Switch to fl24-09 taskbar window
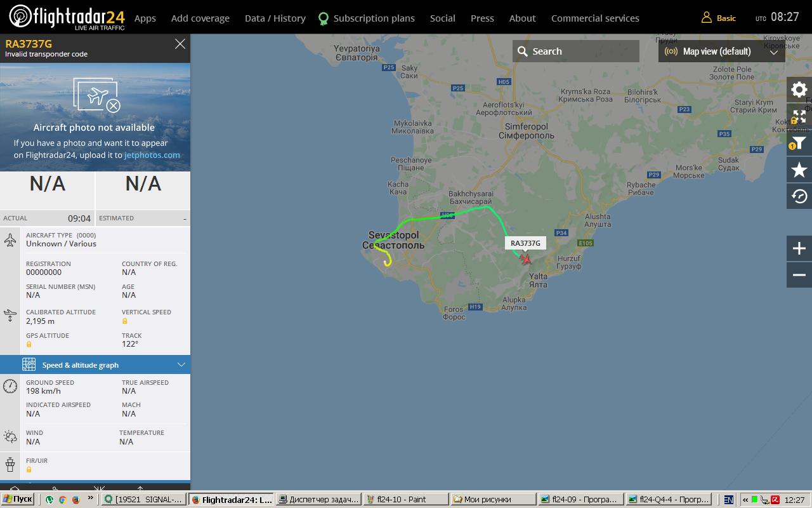 coord(580,500)
